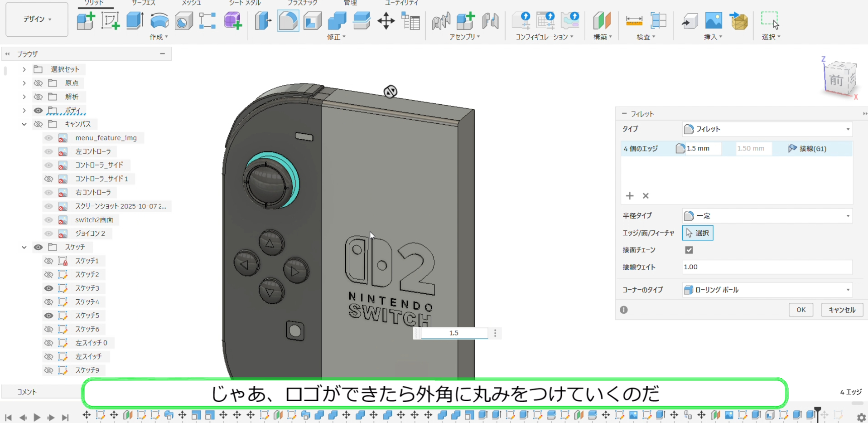
Task: Collapse the ブラウザ panel minus button
Action: tap(162, 53)
